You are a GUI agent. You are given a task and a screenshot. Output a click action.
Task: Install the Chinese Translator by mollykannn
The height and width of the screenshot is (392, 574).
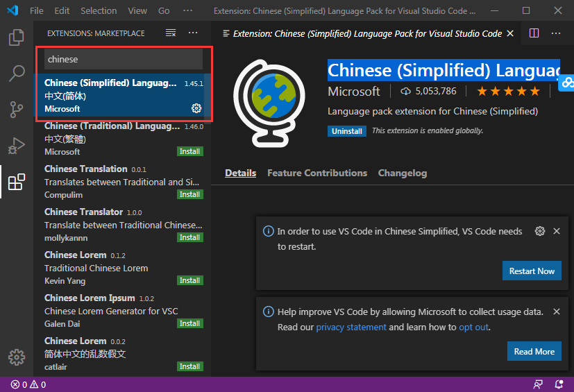189,237
